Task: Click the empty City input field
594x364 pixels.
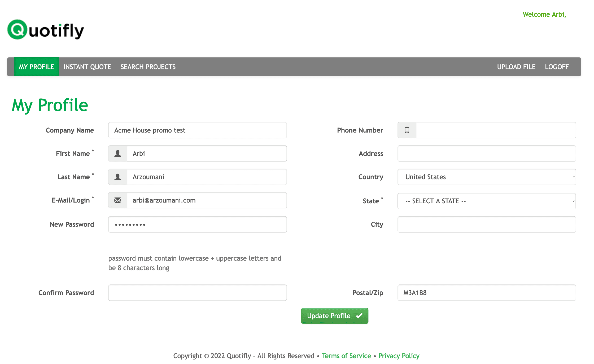Action: point(487,224)
